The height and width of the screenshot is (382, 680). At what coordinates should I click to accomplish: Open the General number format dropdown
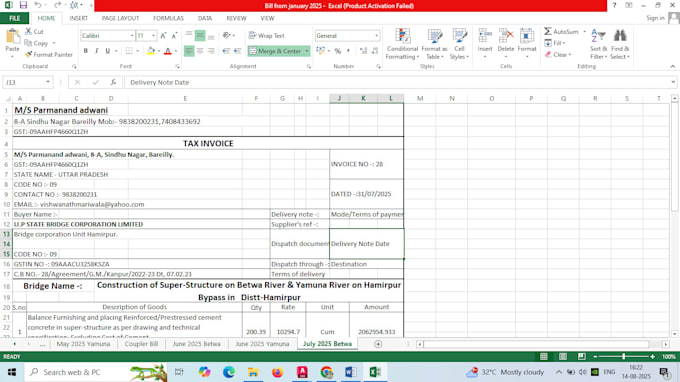click(376, 36)
